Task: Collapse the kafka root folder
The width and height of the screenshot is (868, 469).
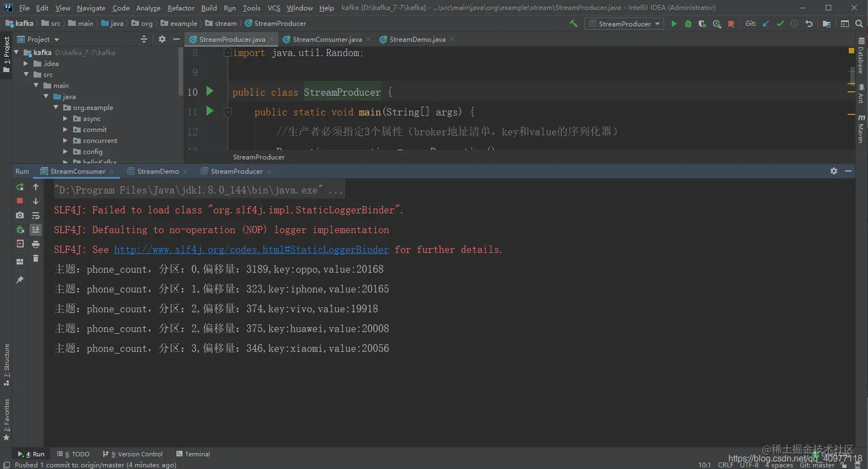Action: (x=16, y=52)
